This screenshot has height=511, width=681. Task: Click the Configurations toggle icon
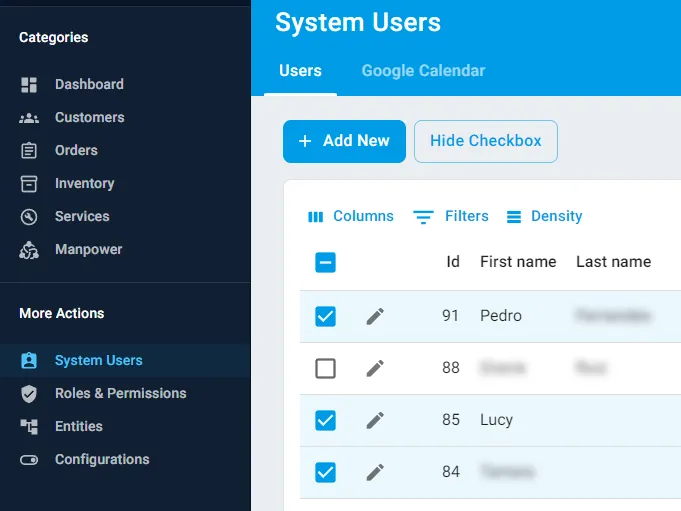coord(29,460)
